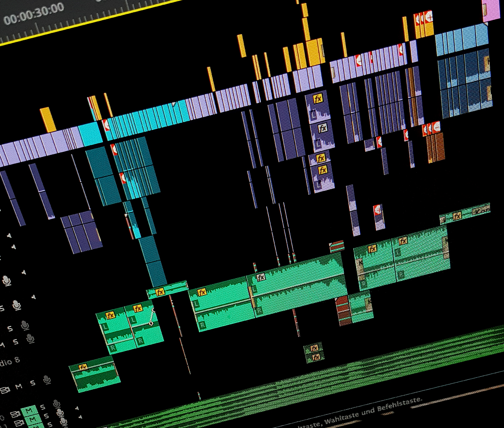This screenshot has width=504, height=428.
Task: Click the topmost voice-over microphone icon
Action: click(x=7, y=280)
